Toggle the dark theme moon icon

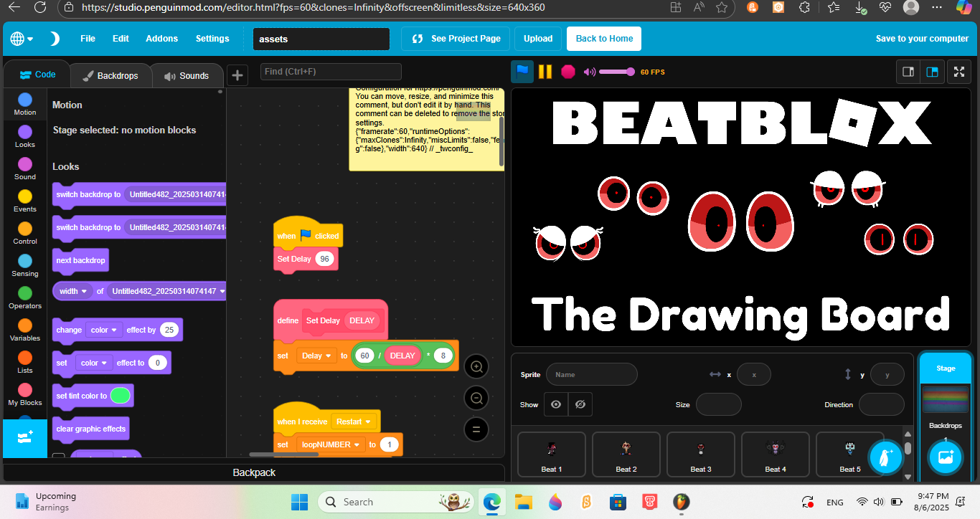(55, 39)
